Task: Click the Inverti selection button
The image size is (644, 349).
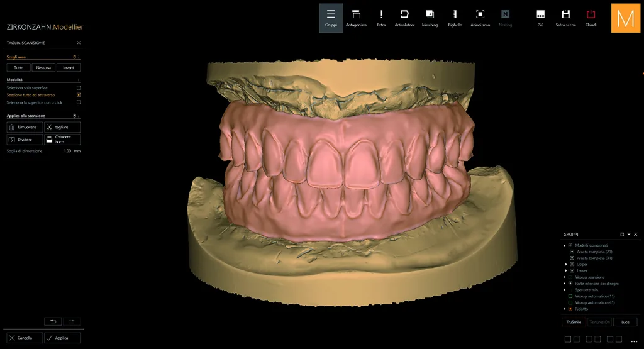Action: (69, 67)
